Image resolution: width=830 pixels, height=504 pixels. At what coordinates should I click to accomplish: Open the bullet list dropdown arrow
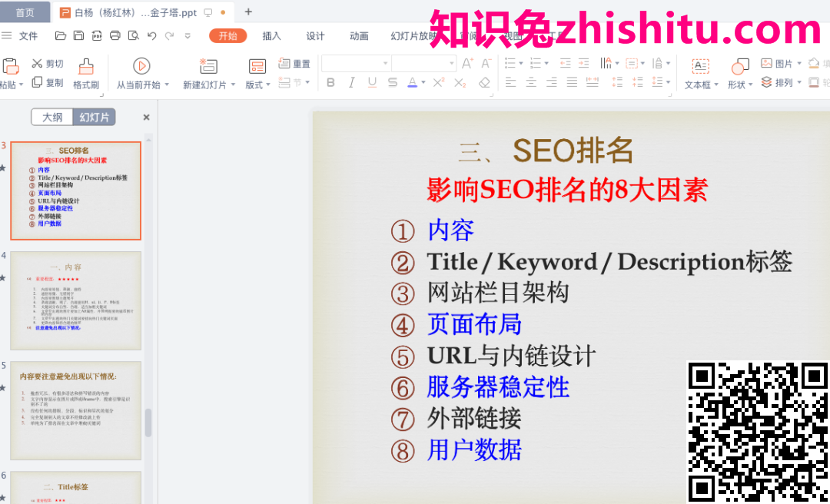click(x=521, y=64)
